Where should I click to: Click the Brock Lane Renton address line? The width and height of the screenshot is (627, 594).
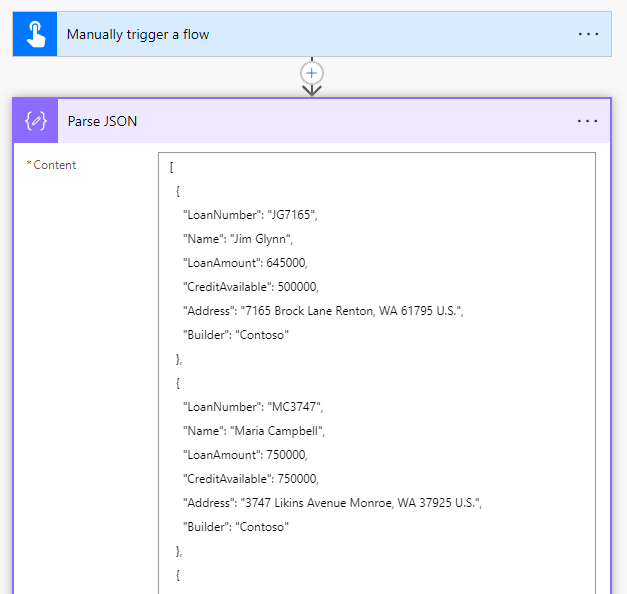pyautogui.click(x=323, y=311)
